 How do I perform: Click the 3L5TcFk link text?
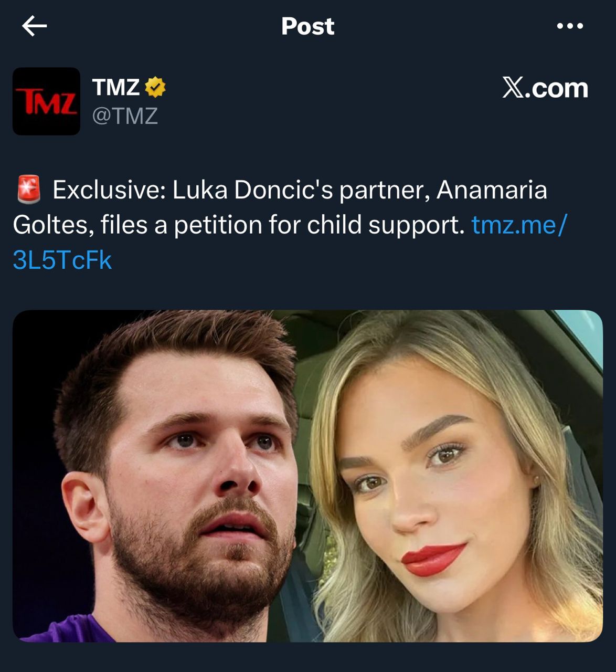(x=62, y=260)
